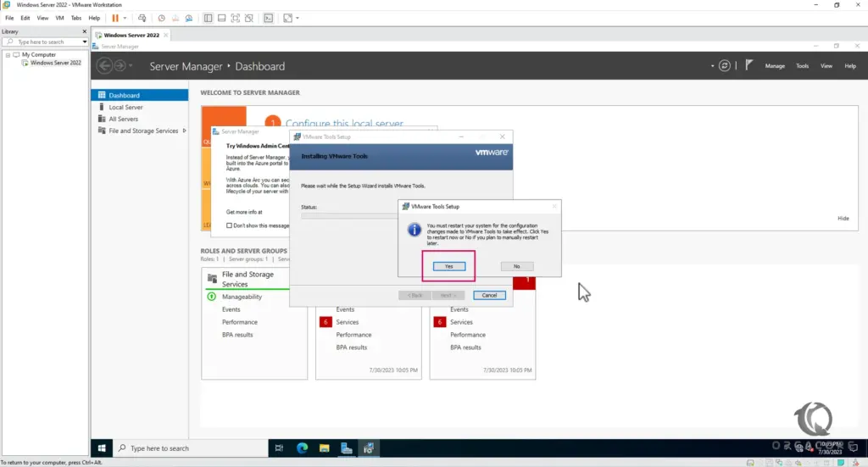Open the VMware File menu
Image resolution: width=868 pixels, height=467 pixels.
tap(9, 19)
